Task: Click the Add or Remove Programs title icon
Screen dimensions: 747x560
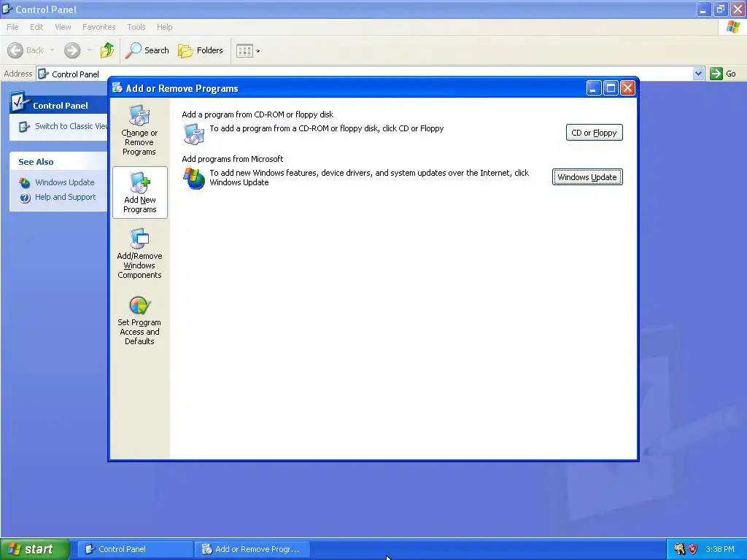Action: (x=117, y=87)
